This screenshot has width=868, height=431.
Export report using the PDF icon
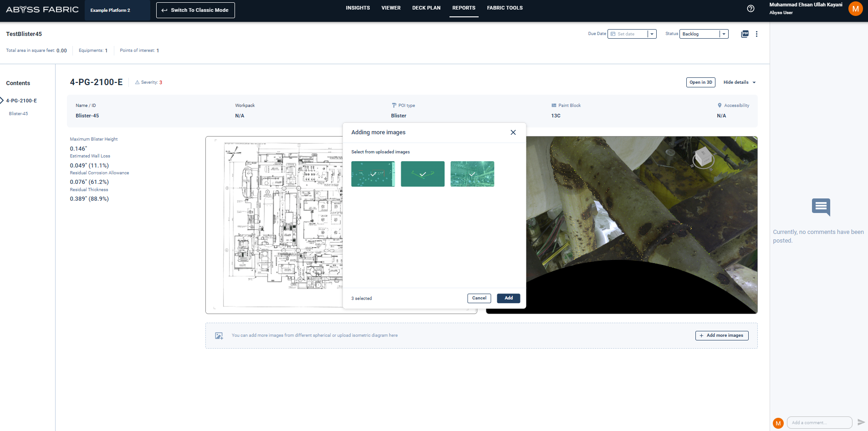[745, 34]
